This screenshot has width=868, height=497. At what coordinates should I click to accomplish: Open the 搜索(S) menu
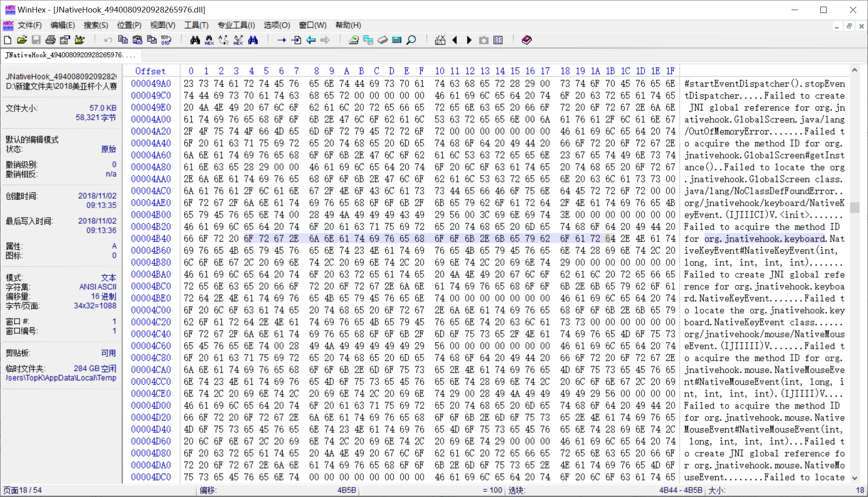(95, 25)
